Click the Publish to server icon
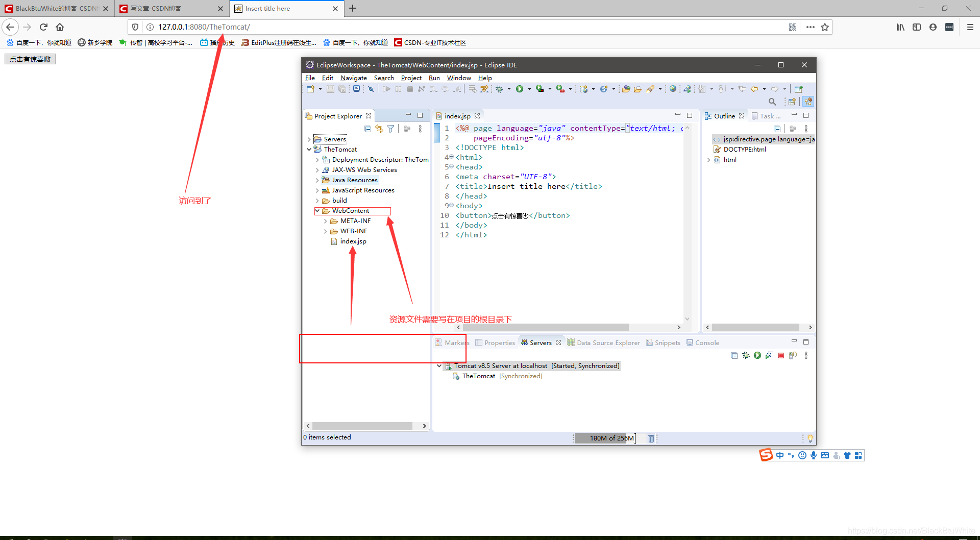 point(793,355)
